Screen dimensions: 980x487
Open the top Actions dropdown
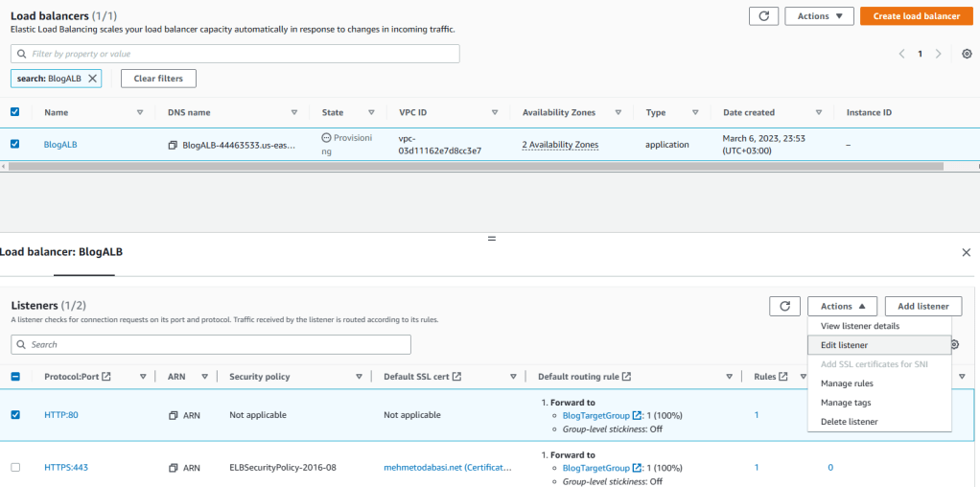818,16
